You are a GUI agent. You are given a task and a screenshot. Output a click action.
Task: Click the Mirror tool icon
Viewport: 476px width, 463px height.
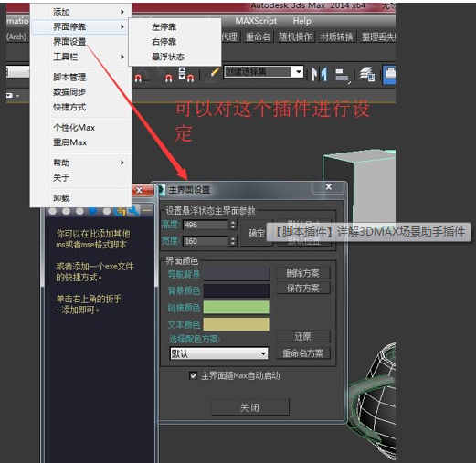pos(319,74)
